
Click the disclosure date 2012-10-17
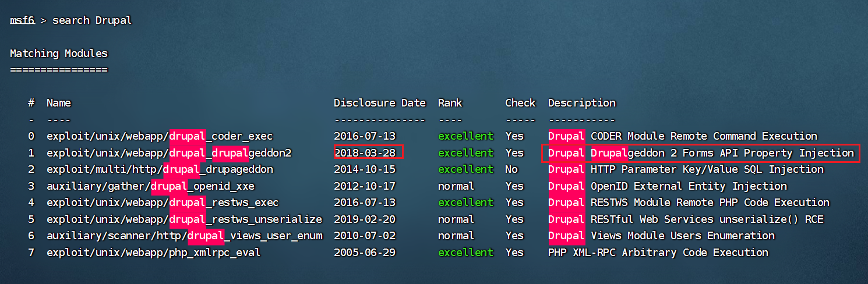tap(365, 186)
